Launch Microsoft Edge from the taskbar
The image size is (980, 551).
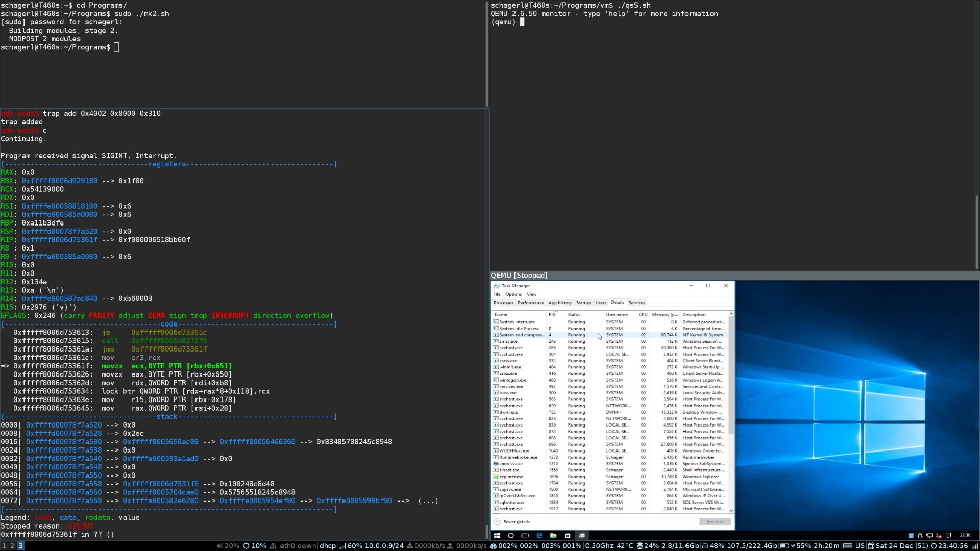point(539,536)
